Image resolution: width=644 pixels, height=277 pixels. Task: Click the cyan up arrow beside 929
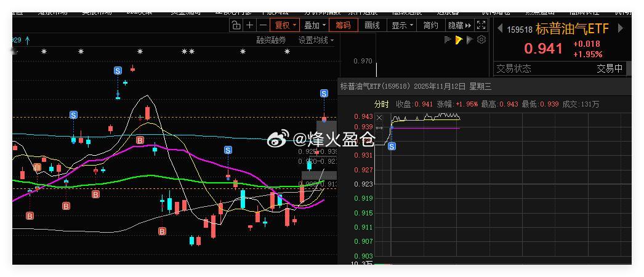(27, 40)
